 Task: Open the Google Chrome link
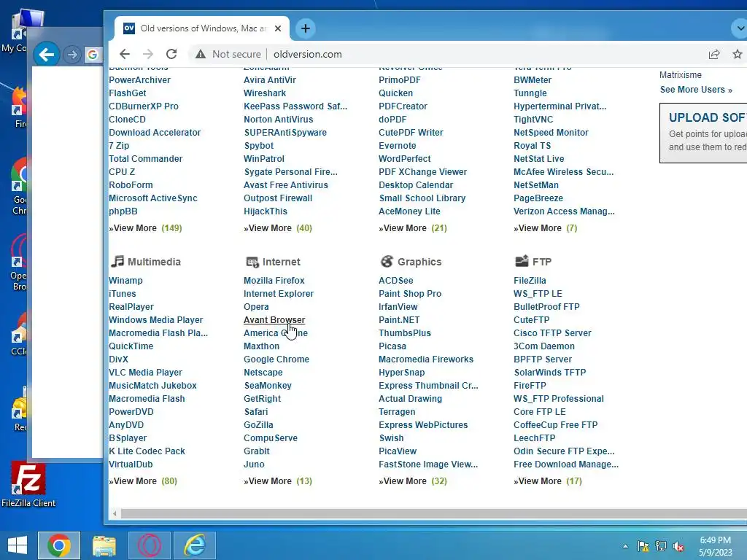[x=276, y=359]
